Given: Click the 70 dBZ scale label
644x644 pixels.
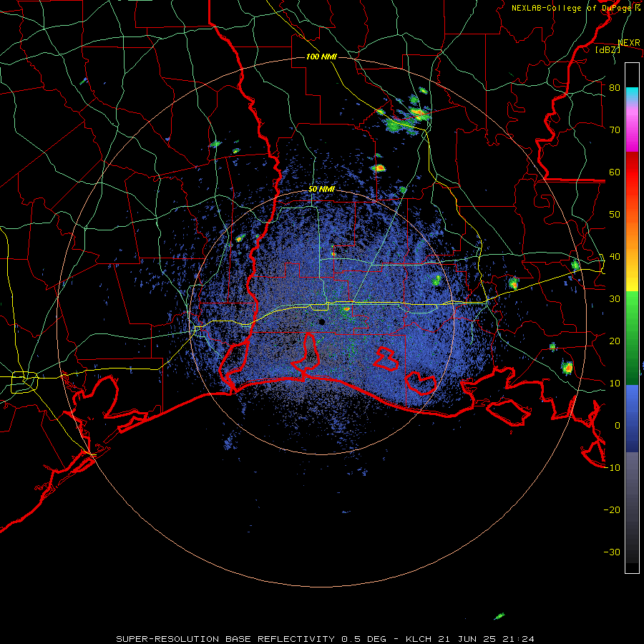Looking at the screenshot, I should tap(615, 130).
